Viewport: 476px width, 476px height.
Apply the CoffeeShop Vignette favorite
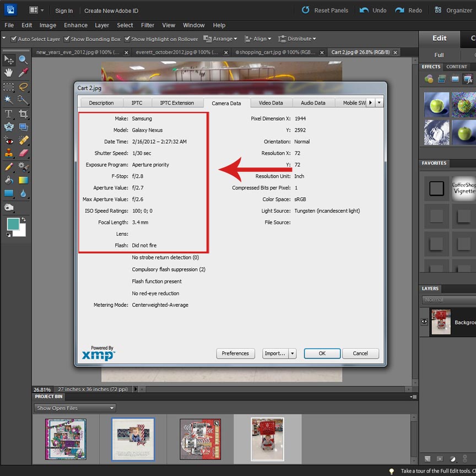pos(463,188)
